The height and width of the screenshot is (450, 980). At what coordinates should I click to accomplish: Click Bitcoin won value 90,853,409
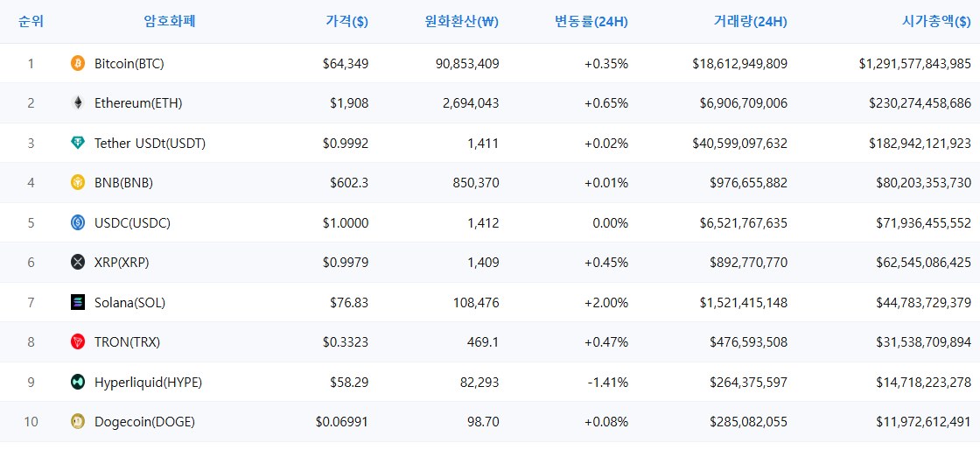coord(467,63)
